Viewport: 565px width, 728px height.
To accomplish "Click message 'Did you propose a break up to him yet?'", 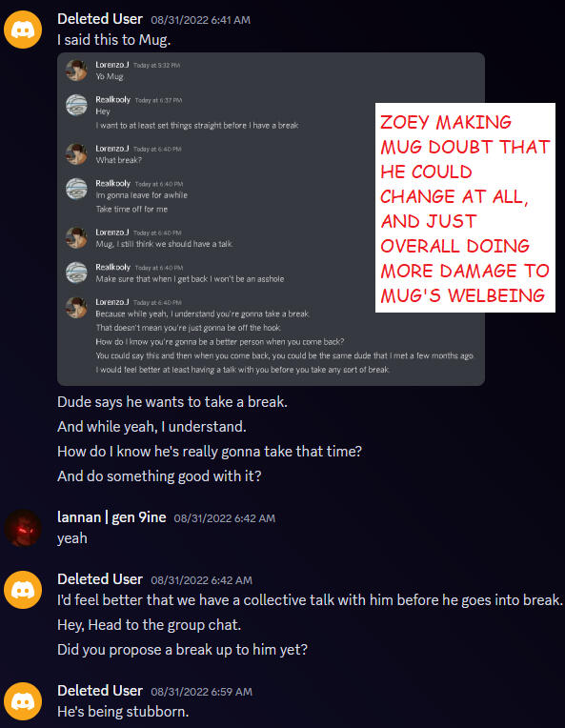I will tap(182, 650).
